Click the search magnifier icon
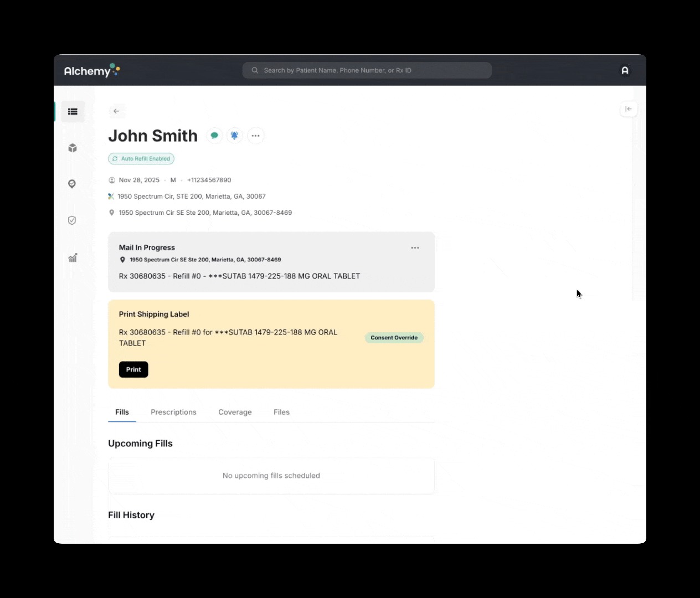 click(255, 70)
